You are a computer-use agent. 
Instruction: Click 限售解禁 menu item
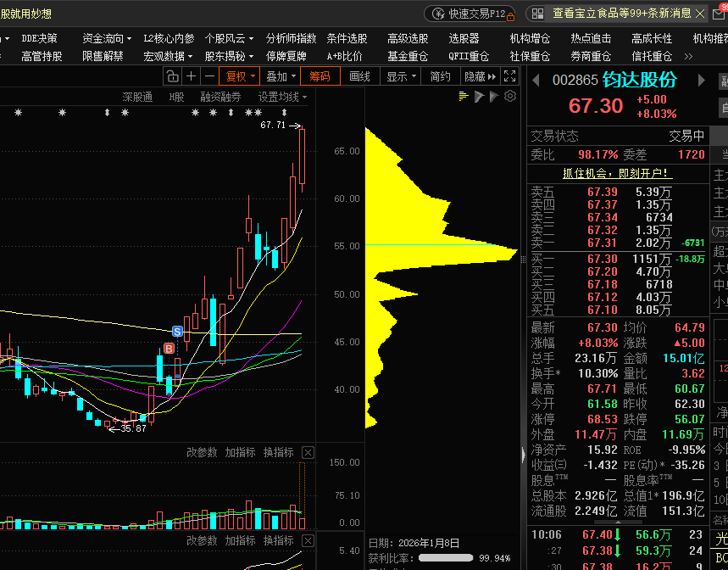(103, 56)
